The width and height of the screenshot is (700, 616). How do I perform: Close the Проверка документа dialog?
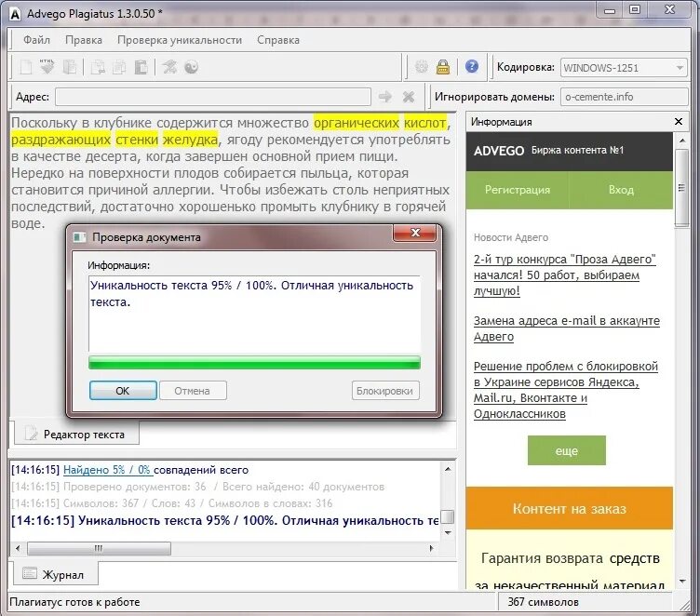(x=415, y=233)
